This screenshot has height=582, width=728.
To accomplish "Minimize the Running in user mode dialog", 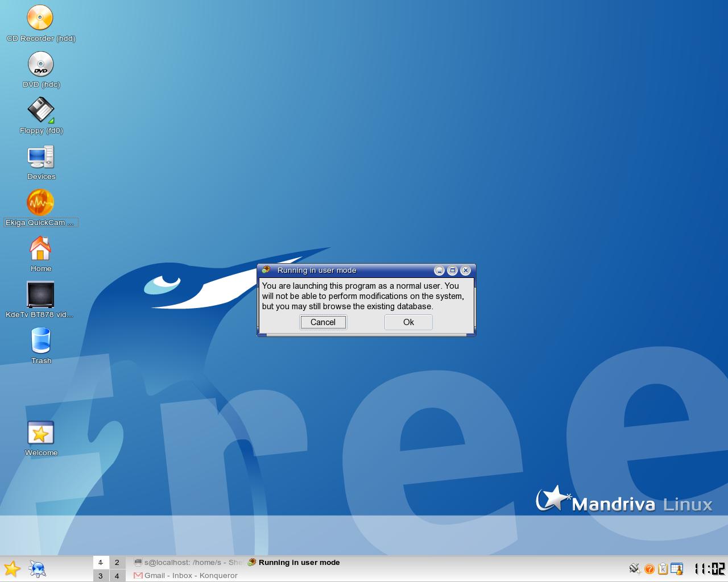I will coord(439,271).
